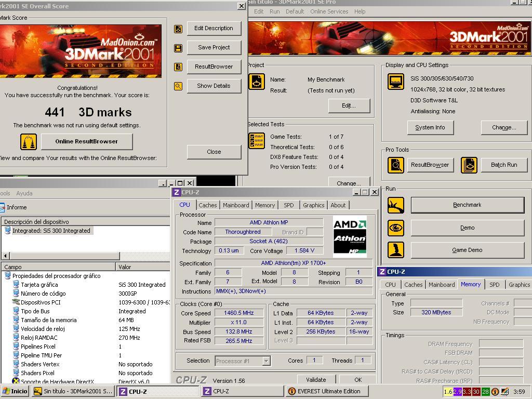The height and width of the screenshot is (399, 532).
Task: Click the Save Project floppy icon
Action: (x=178, y=48)
